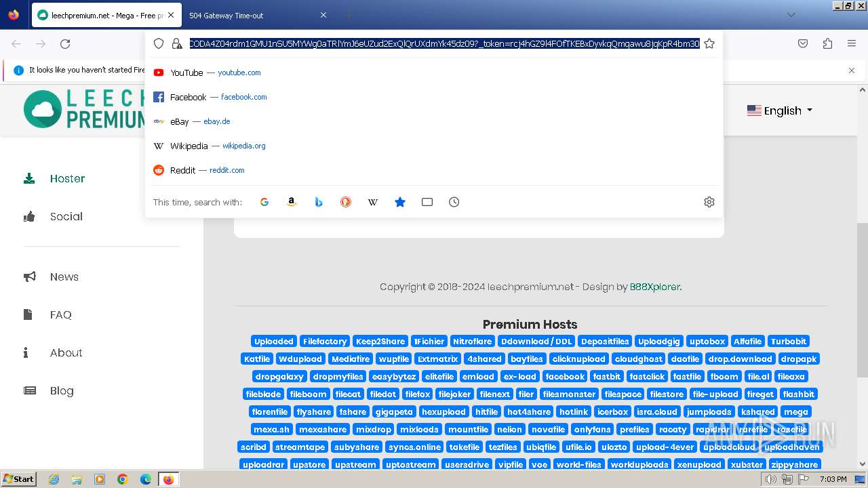The height and width of the screenshot is (488, 868).
Task: Click the Mediafire host badge
Action: pyautogui.click(x=351, y=359)
